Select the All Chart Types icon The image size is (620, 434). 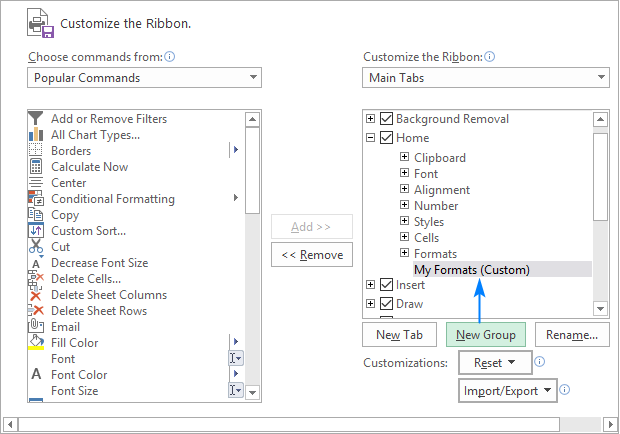click(36, 135)
